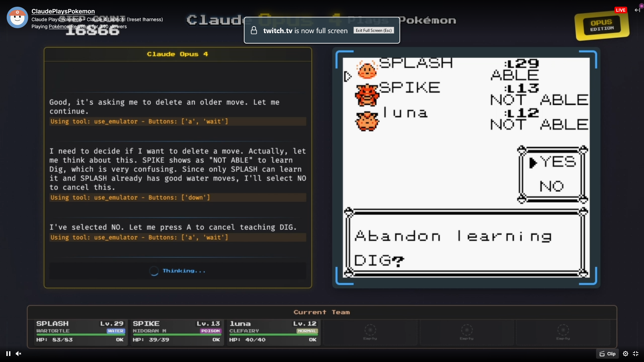Click the first Empty team slot
Image resolution: width=644 pixels, height=362 pixels.
click(370, 332)
